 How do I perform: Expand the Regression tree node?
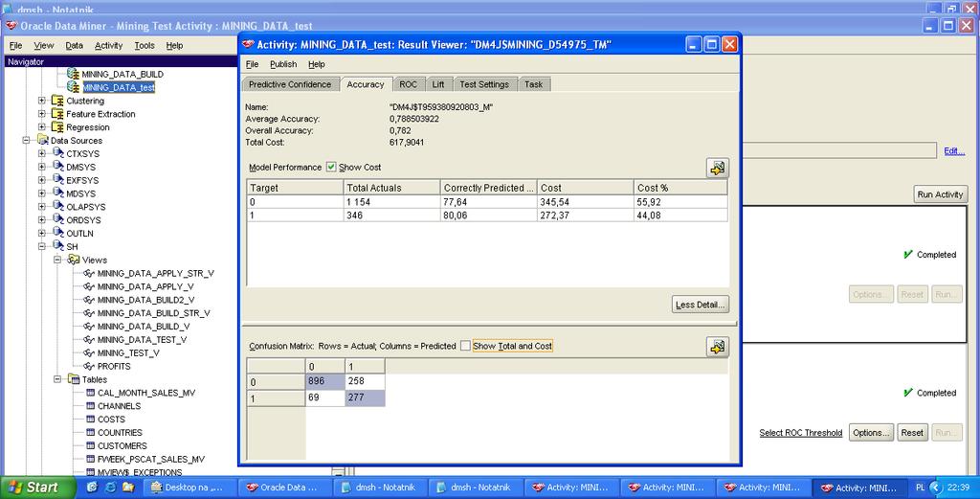coord(41,127)
